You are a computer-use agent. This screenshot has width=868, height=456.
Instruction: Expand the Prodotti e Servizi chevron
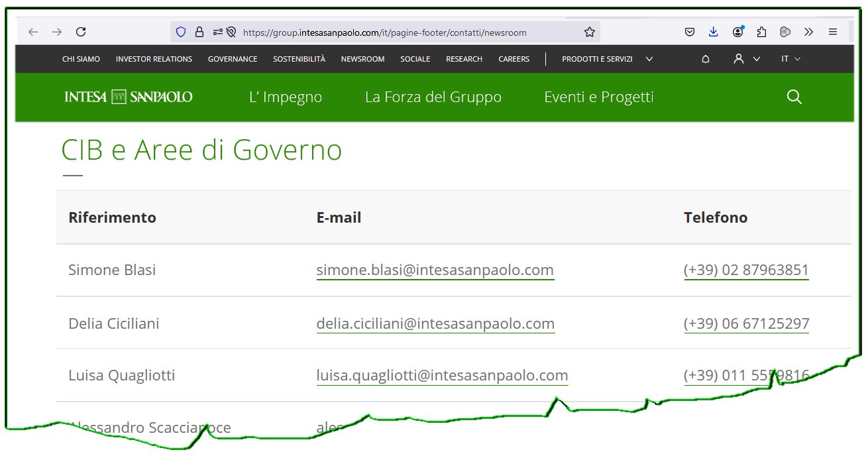[x=649, y=59]
